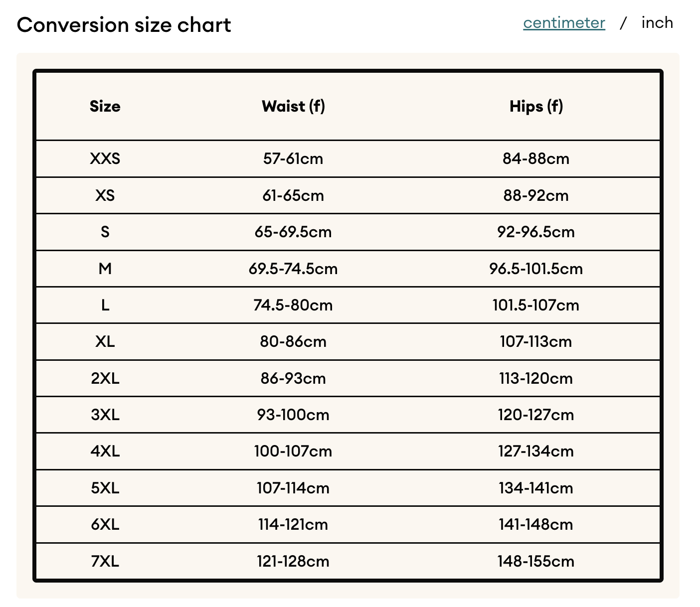The image size is (700, 607).
Task: Click the XXS waist value 57-61cm
Action: tap(293, 158)
